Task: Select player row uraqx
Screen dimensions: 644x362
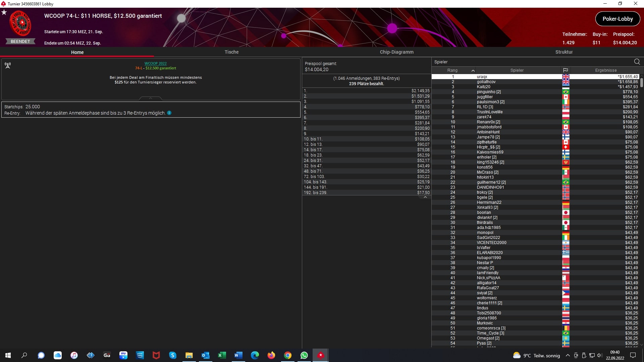Action: (x=535, y=77)
